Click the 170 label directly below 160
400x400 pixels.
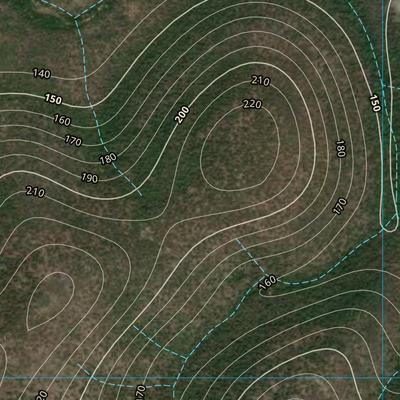click(73, 141)
